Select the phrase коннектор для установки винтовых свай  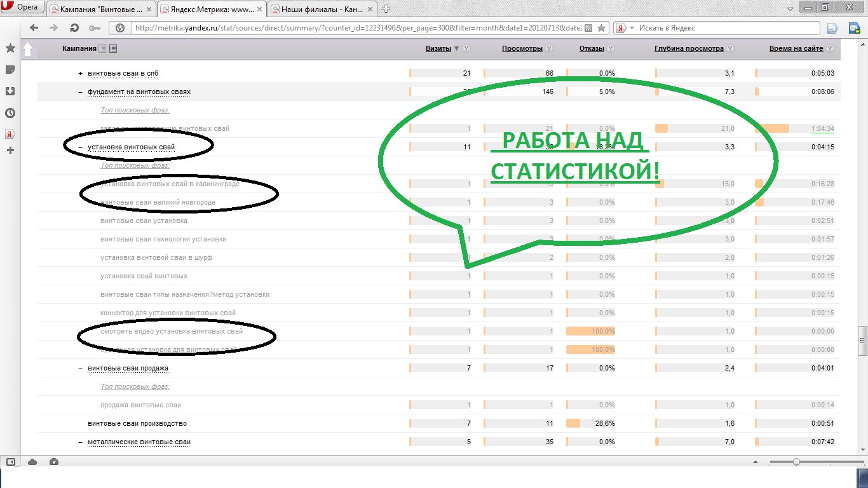click(x=168, y=313)
